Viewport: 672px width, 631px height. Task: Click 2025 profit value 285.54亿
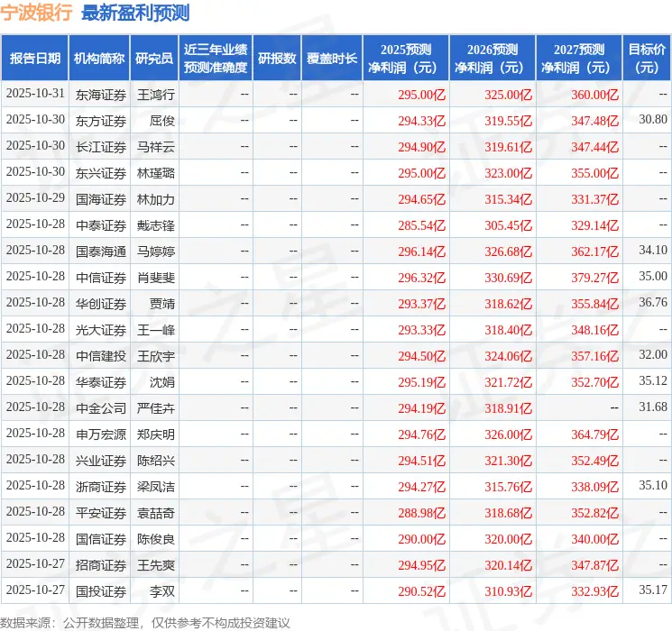[x=422, y=225]
